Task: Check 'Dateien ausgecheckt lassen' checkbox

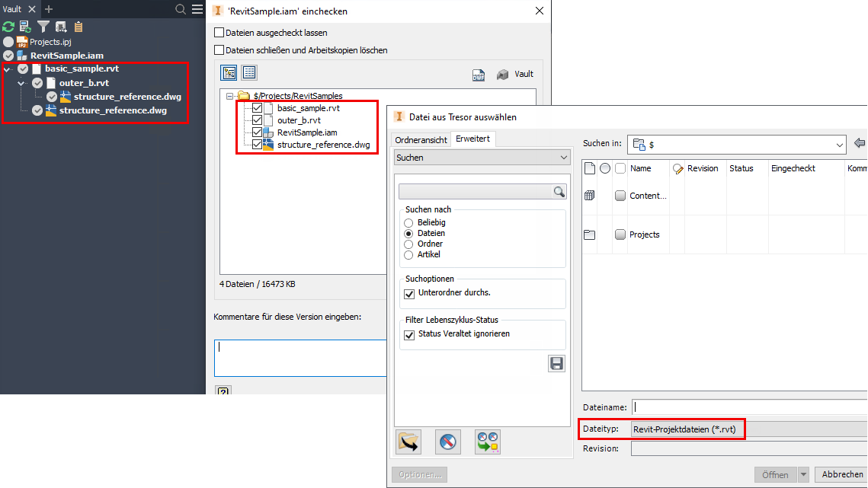Action: click(x=219, y=33)
